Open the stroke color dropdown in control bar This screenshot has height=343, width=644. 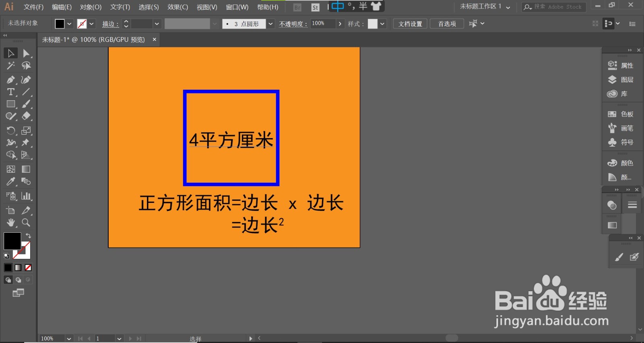(x=92, y=24)
